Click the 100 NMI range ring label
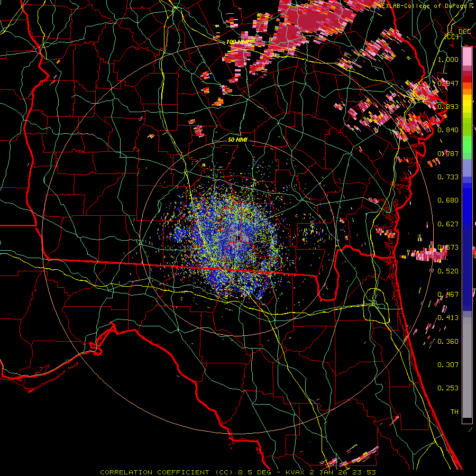This screenshot has height=476, width=476. (237, 42)
